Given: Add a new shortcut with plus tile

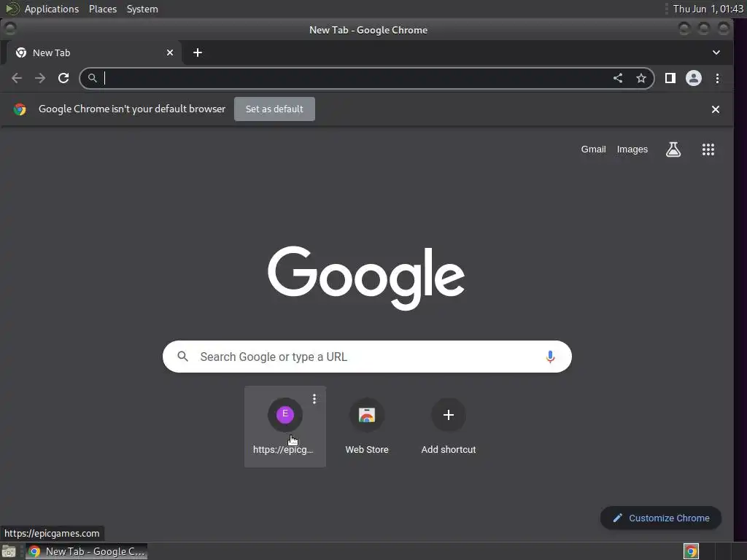Looking at the screenshot, I should pyautogui.click(x=449, y=426).
